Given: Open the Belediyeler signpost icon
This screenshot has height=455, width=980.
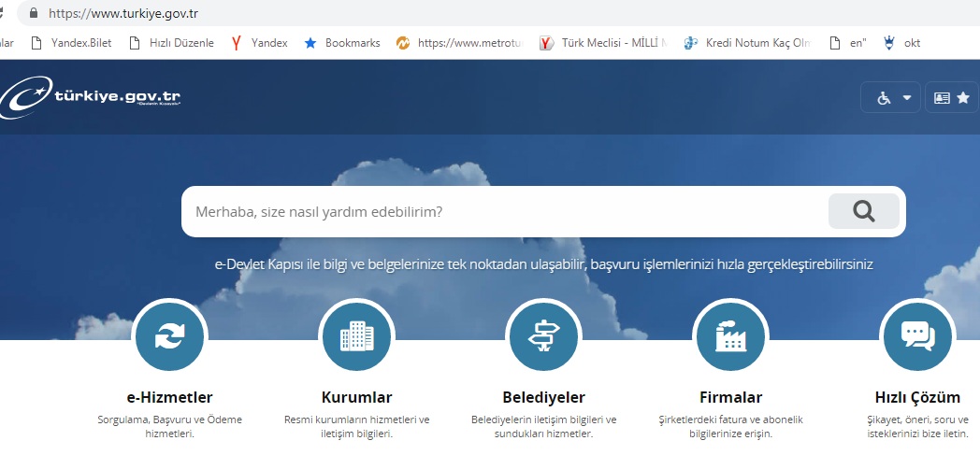Looking at the screenshot, I should click(x=543, y=335).
